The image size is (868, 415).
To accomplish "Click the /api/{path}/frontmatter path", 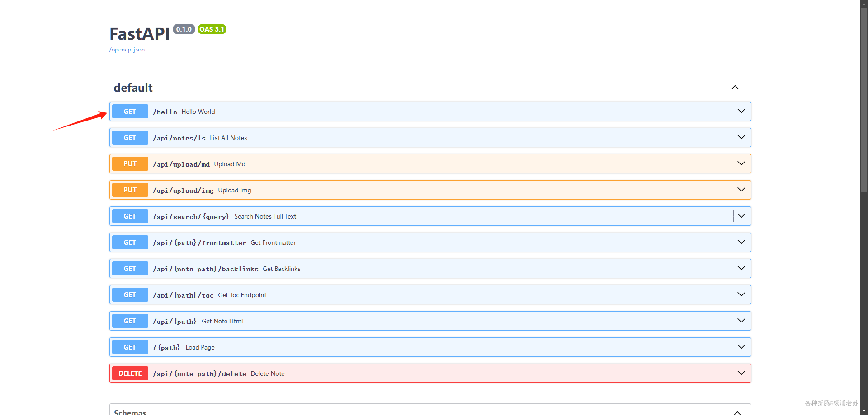I will click(x=199, y=243).
